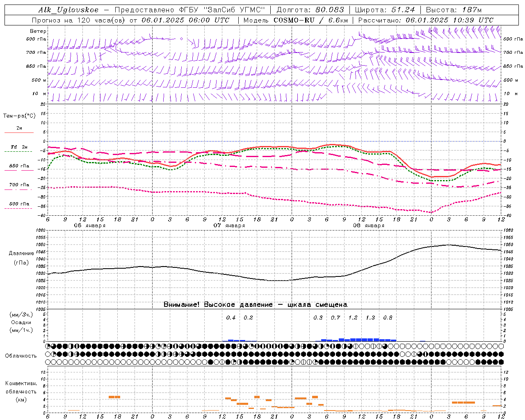Click the 'Долгота: 80.083' value
The image size is (525, 420).
click(x=310, y=10)
